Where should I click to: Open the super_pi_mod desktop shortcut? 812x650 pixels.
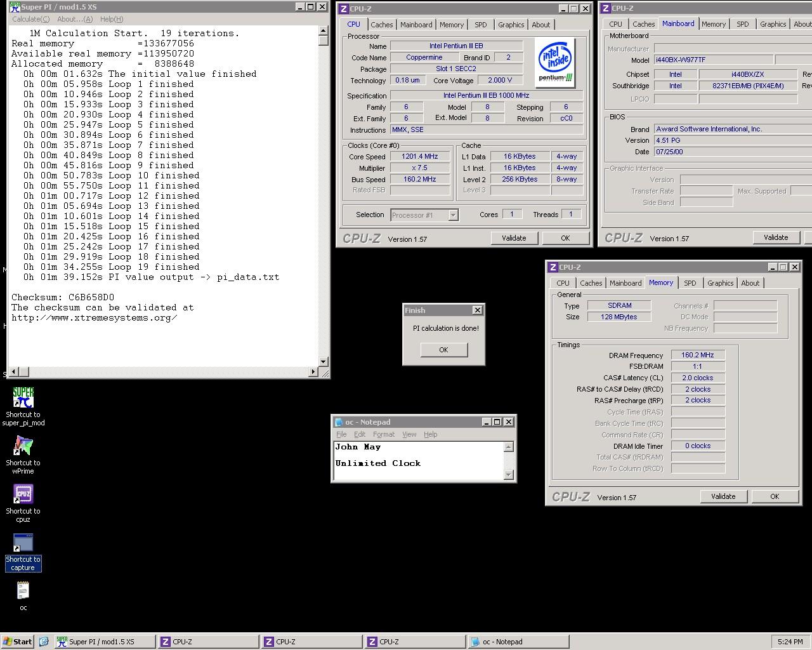(23, 406)
